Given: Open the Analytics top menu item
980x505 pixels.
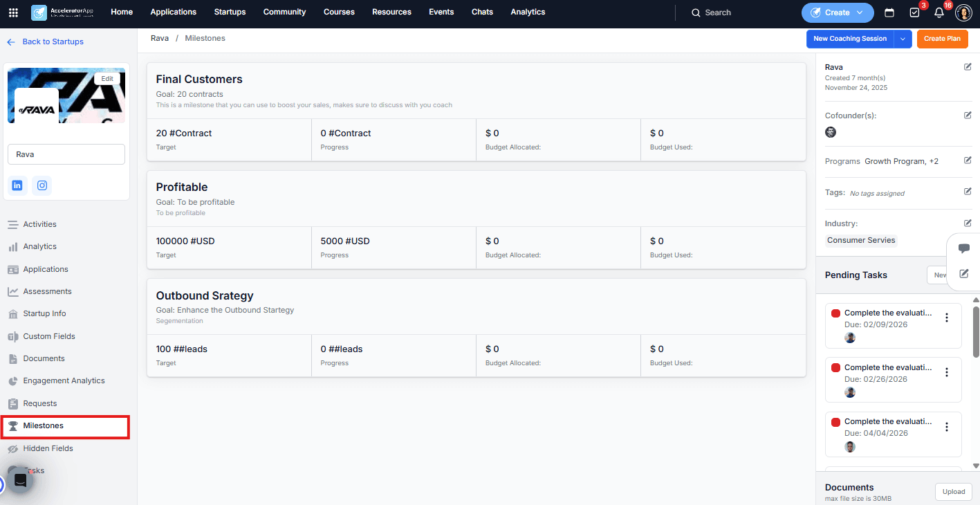Looking at the screenshot, I should (x=528, y=12).
